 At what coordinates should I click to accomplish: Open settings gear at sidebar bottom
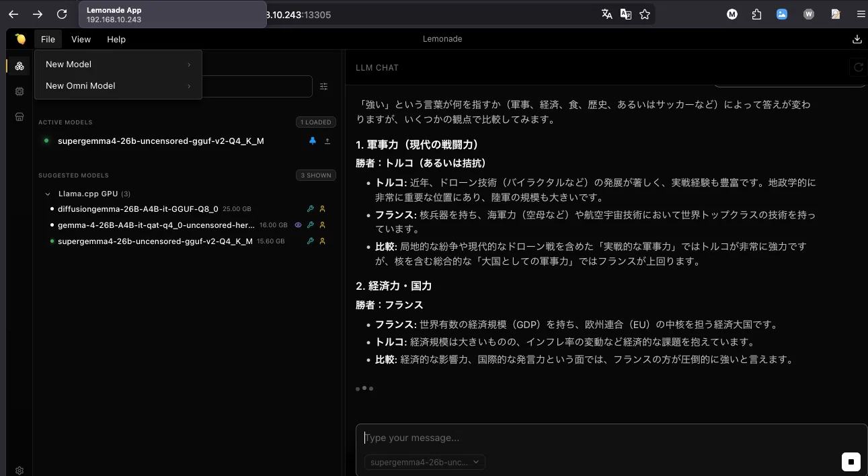pyautogui.click(x=19, y=471)
